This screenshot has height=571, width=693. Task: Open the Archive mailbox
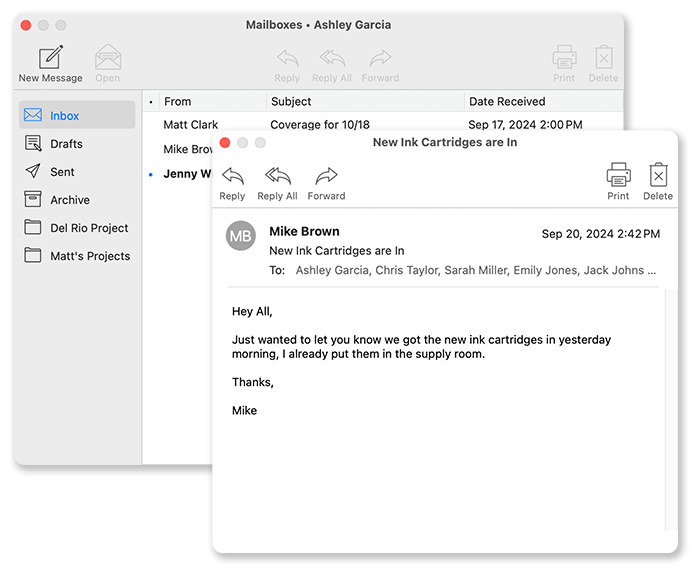click(x=77, y=200)
